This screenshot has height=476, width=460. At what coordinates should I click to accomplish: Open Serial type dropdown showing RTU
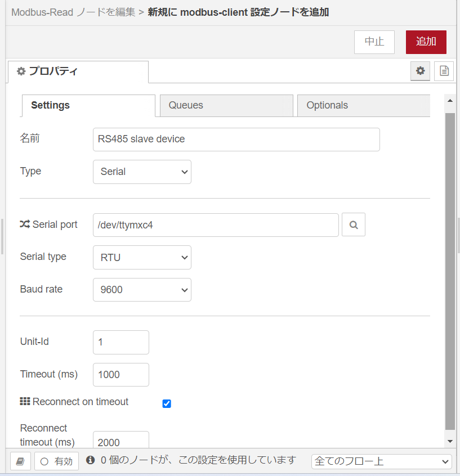[x=142, y=258]
